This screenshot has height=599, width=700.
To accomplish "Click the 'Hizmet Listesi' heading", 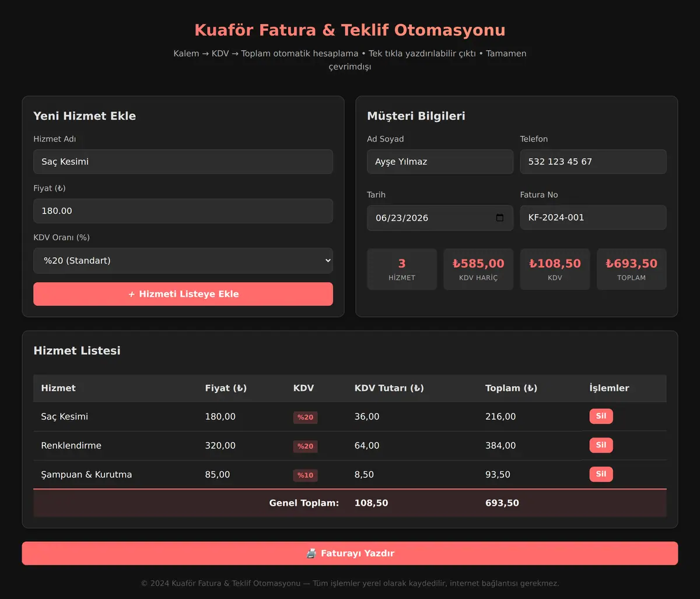I will click(x=77, y=351).
